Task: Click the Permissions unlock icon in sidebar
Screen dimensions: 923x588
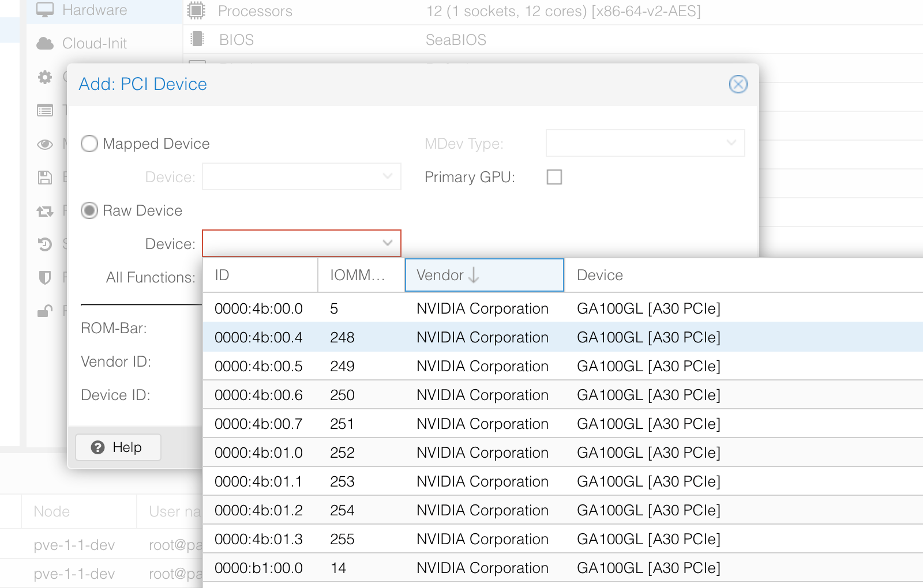Action: coord(45,311)
